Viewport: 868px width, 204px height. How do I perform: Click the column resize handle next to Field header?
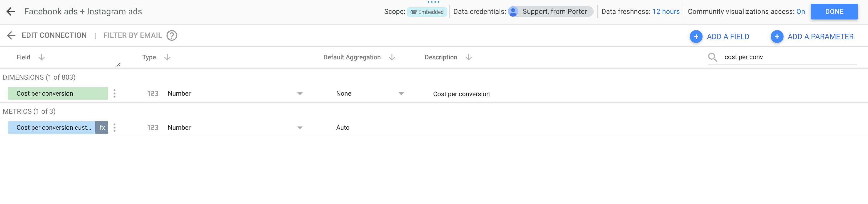coord(118,65)
